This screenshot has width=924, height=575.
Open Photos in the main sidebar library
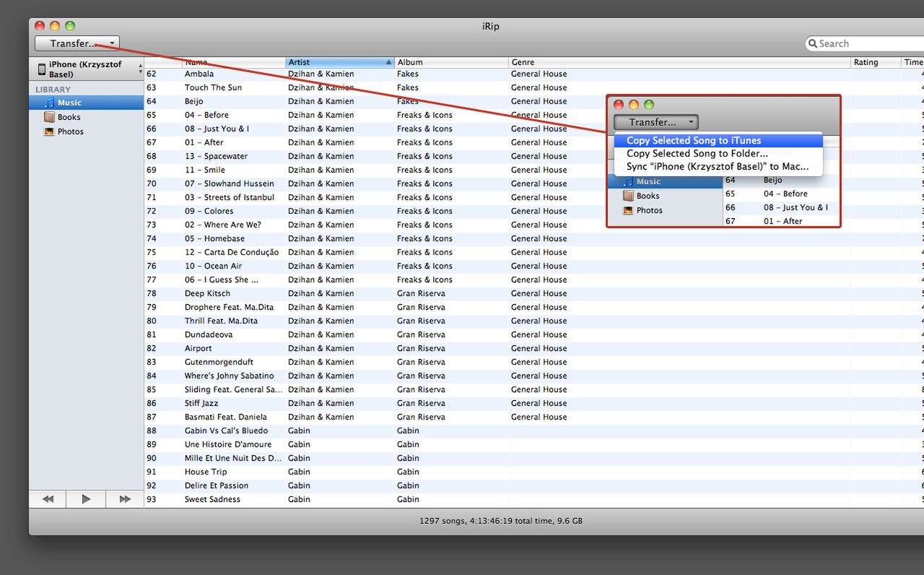(x=71, y=131)
